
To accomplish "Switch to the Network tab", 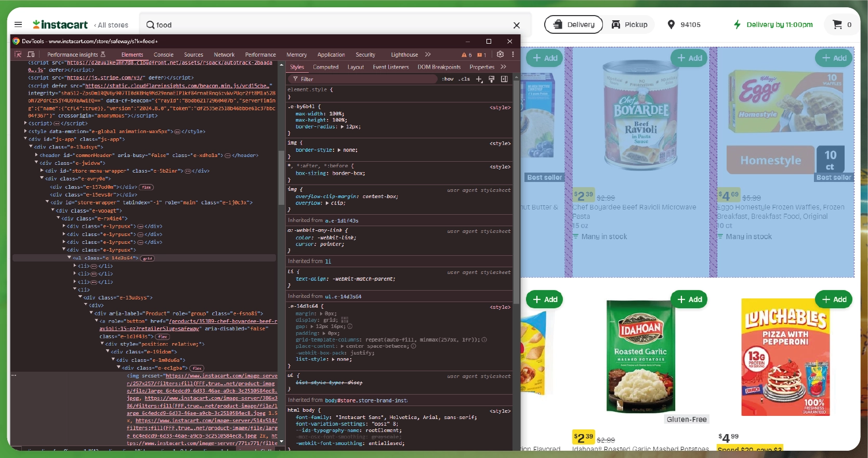I will tap(224, 55).
